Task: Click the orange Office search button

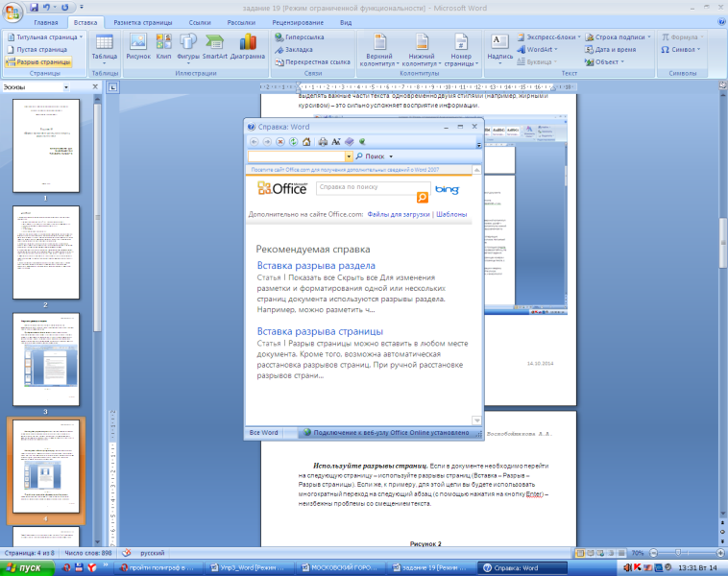Action: (x=422, y=197)
